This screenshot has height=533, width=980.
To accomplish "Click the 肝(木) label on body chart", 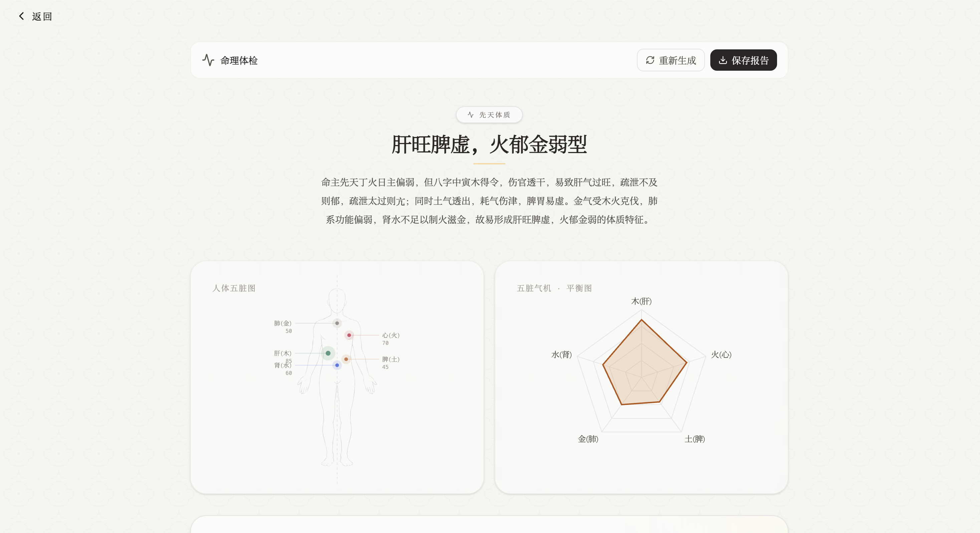I will tap(283, 353).
